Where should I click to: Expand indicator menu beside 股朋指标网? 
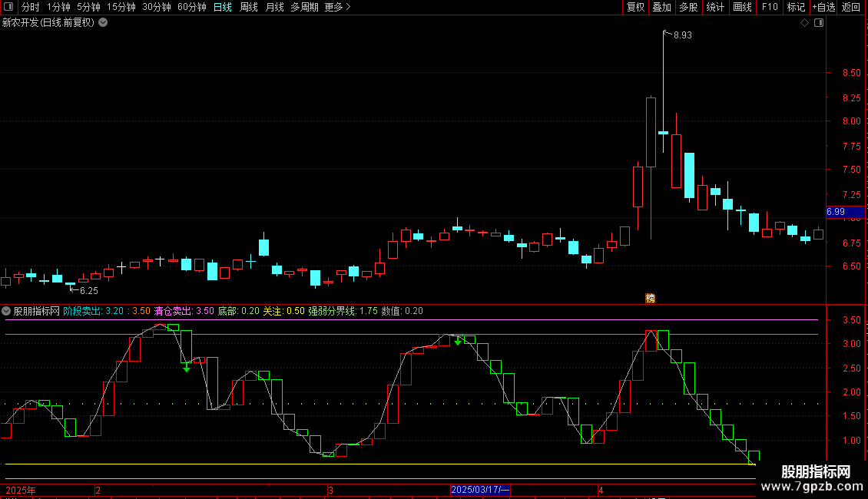coord(6,311)
